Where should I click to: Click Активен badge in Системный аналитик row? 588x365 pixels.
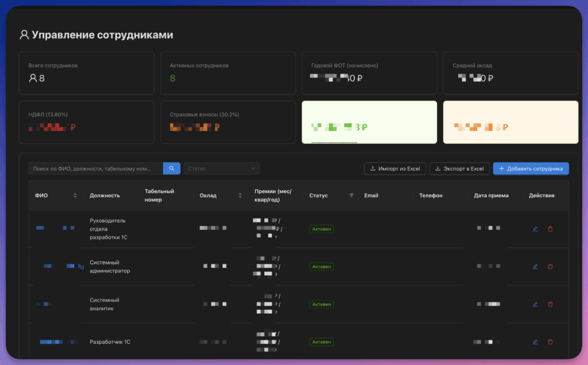[x=322, y=304]
